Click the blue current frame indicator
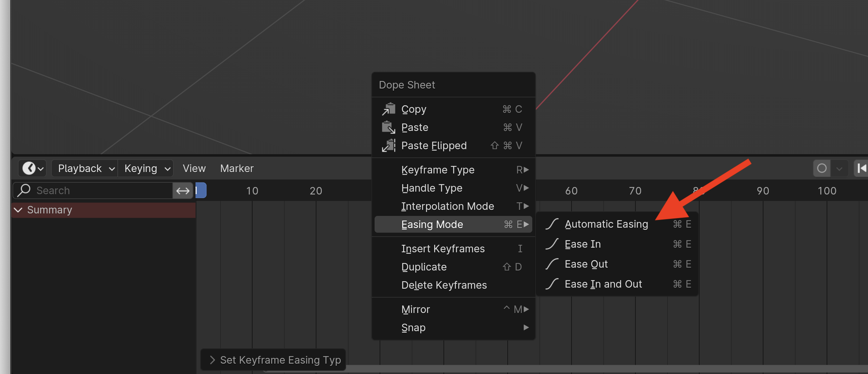The height and width of the screenshot is (374, 868). (201, 191)
